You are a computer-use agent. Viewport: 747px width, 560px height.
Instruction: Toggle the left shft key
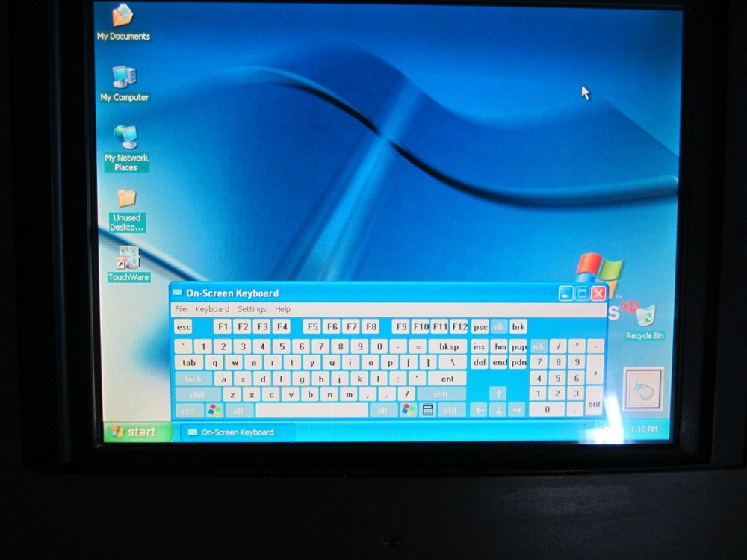198,394
